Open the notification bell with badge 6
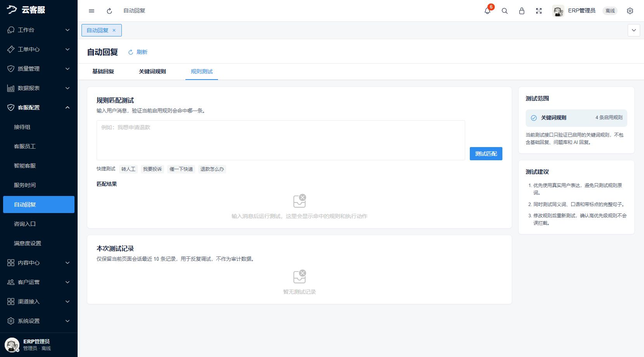 point(488,10)
